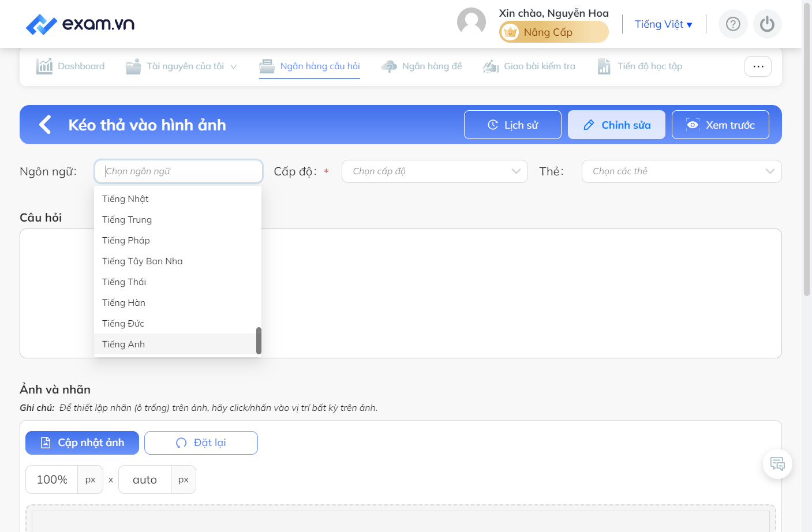Expand Tài nguyên của tôi menu chevron
812x532 pixels.
tap(234, 67)
